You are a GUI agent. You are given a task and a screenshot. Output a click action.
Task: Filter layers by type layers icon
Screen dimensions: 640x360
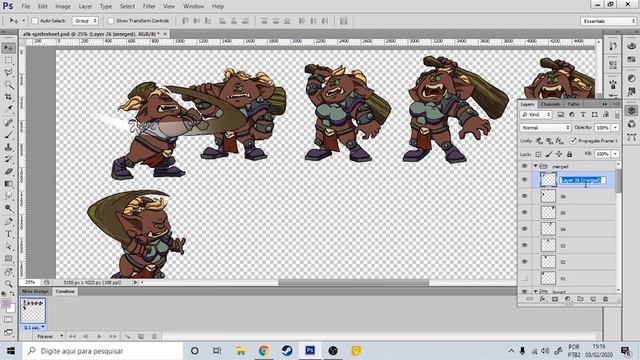[x=583, y=115]
